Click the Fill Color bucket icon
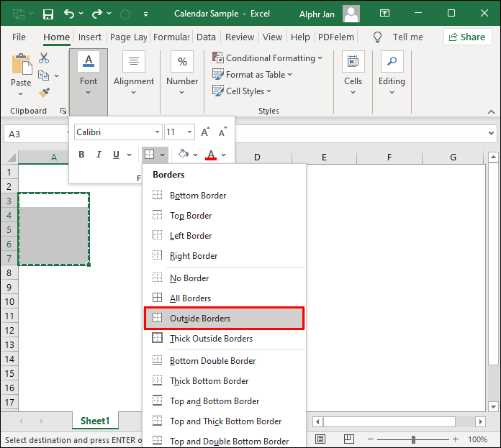The image size is (501, 448). pos(184,155)
